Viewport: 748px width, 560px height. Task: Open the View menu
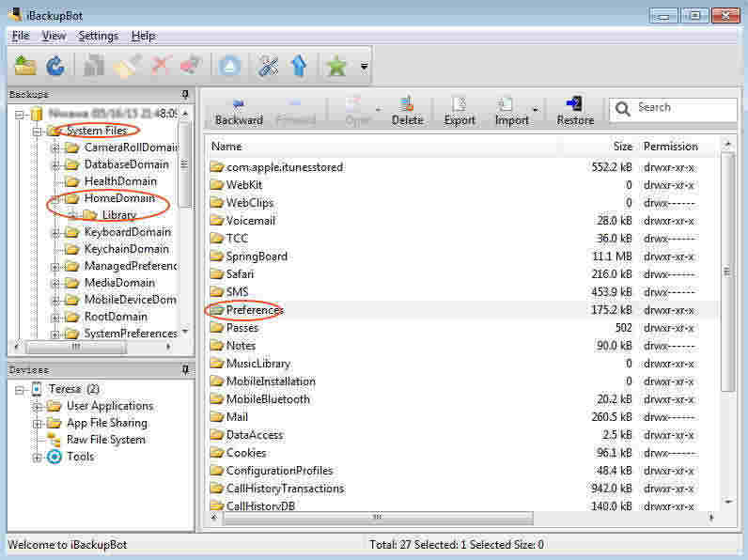point(54,36)
